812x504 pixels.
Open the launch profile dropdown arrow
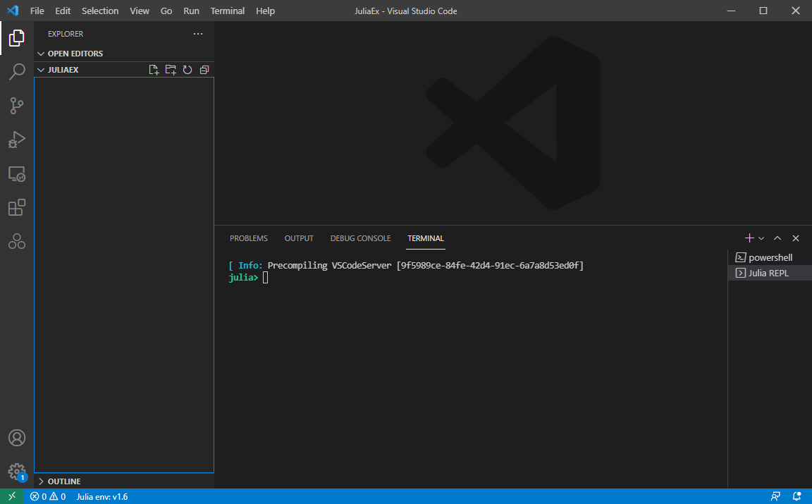pyautogui.click(x=761, y=239)
